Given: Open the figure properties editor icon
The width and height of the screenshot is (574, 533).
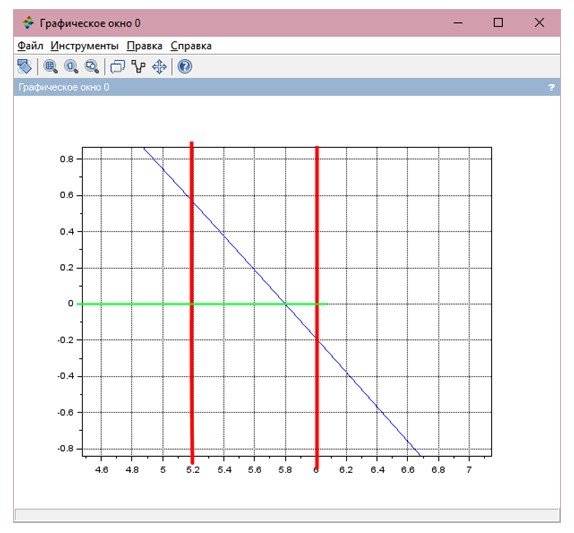Looking at the screenshot, I should pyautogui.click(x=118, y=67).
